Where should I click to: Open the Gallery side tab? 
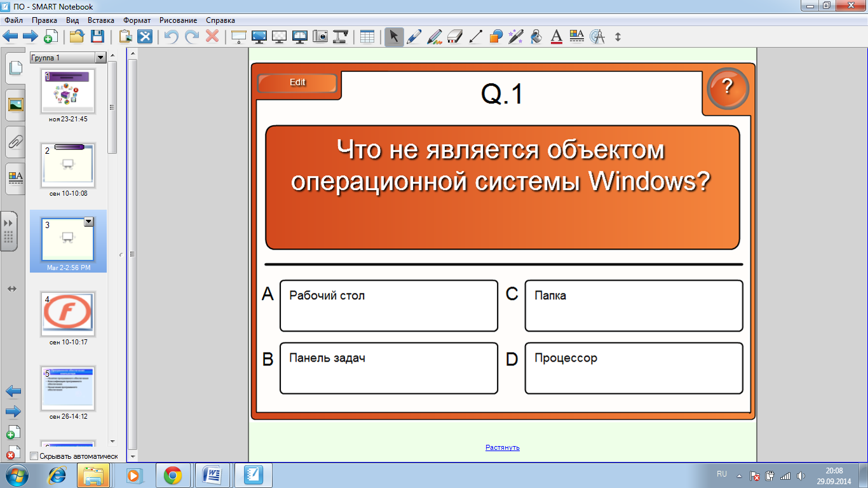[16, 105]
